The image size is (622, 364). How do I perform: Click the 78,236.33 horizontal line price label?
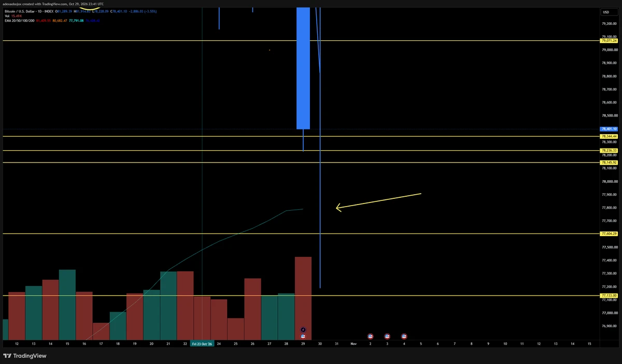[609, 150]
